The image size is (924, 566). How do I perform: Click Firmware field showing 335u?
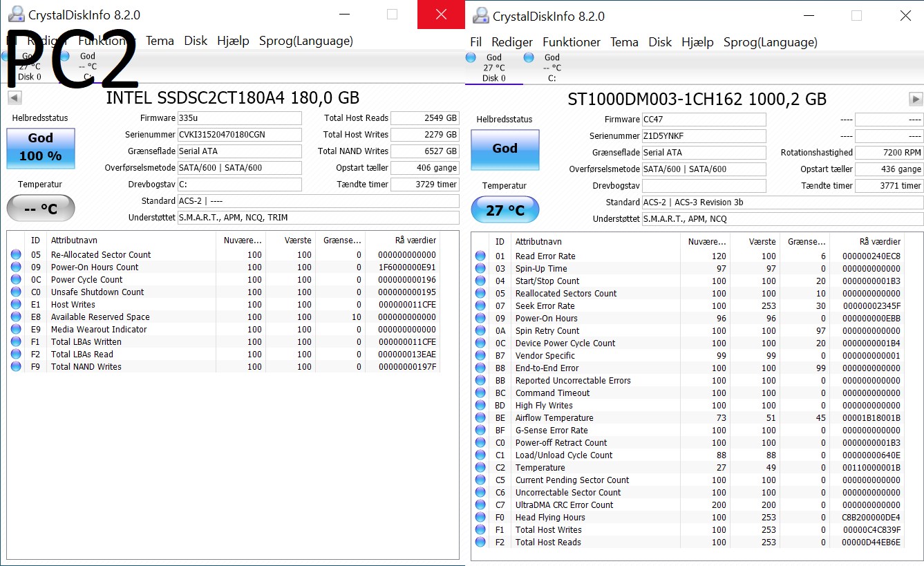239,118
